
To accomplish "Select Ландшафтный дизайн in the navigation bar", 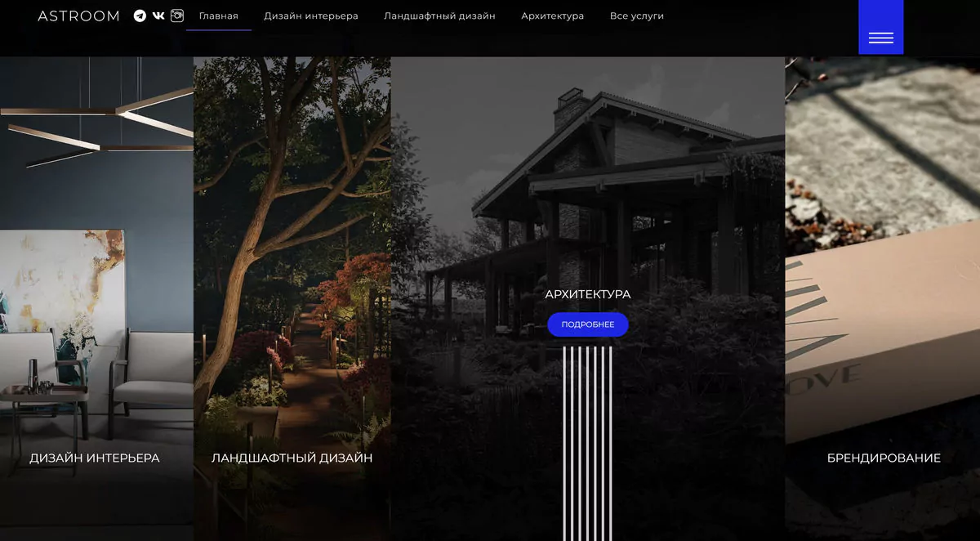I will 439,16.
